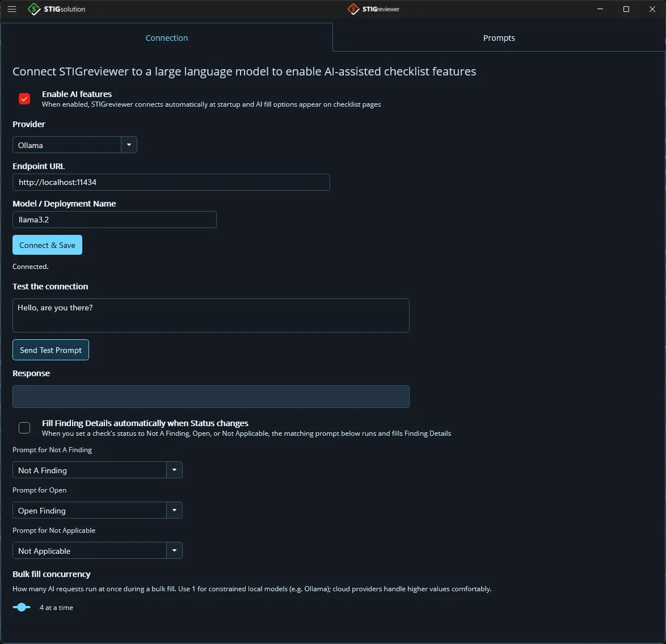The image size is (666, 644).
Task: Click the 'Prompt for Not A Finding' label
Action: tap(52, 450)
